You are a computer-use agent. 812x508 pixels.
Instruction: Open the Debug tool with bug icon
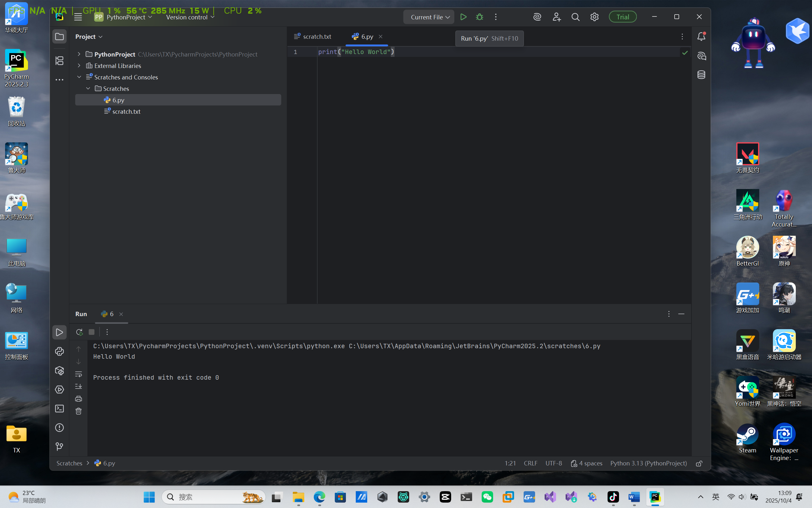tap(479, 17)
